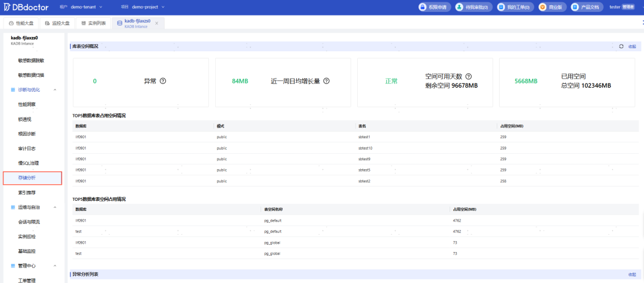Click the 模式 column header
This screenshot has height=283, width=644.
tap(220, 126)
